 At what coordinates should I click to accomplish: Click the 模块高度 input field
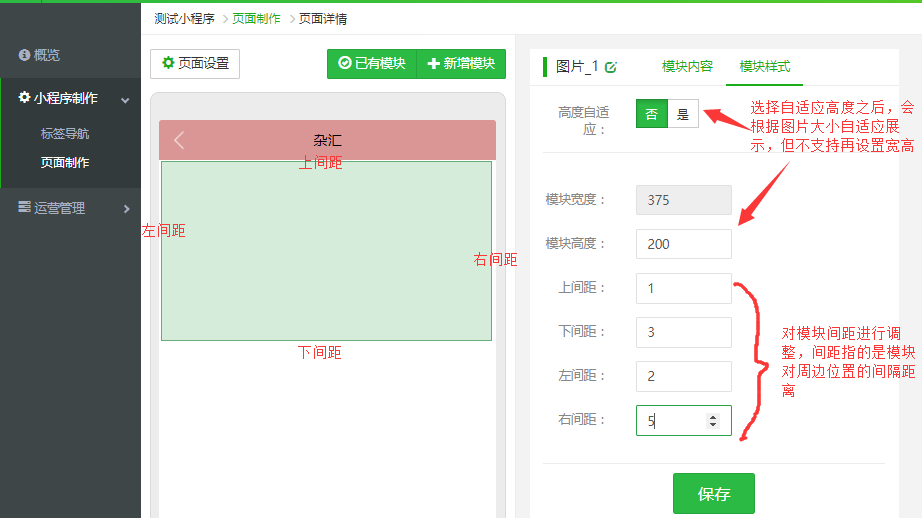click(683, 244)
